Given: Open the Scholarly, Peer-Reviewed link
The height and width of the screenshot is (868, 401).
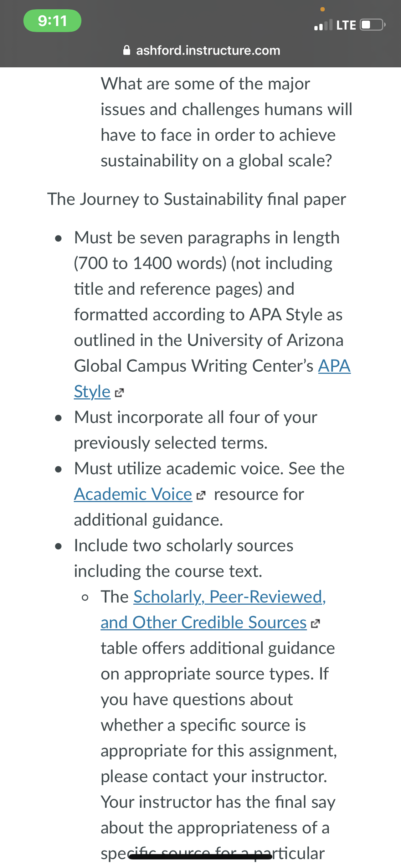Looking at the screenshot, I should pos(230,597).
